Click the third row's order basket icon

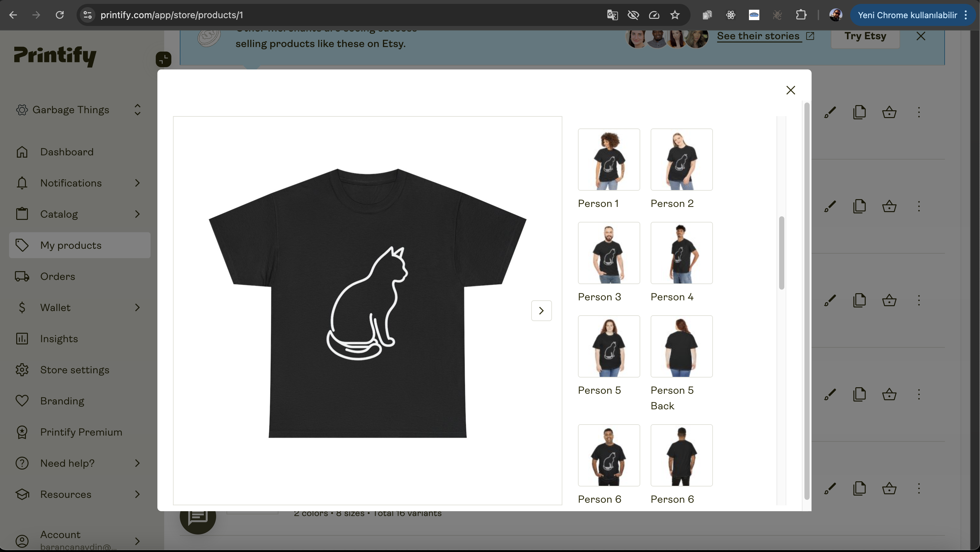pyautogui.click(x=889, y=300)
